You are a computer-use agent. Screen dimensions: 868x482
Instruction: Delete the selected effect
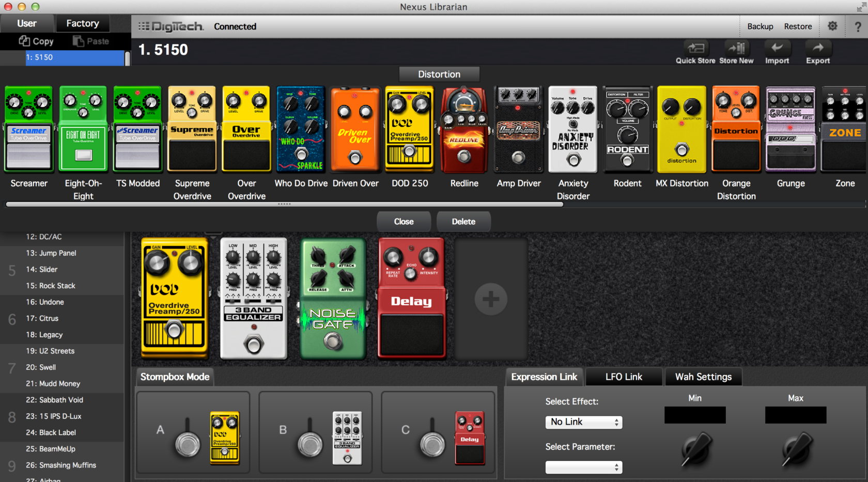point(463,222)
